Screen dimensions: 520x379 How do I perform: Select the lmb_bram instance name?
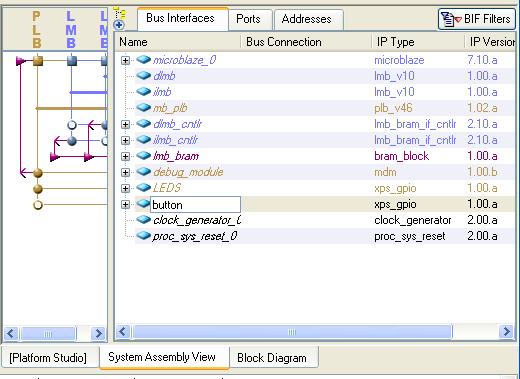click(x=176, y=156)
